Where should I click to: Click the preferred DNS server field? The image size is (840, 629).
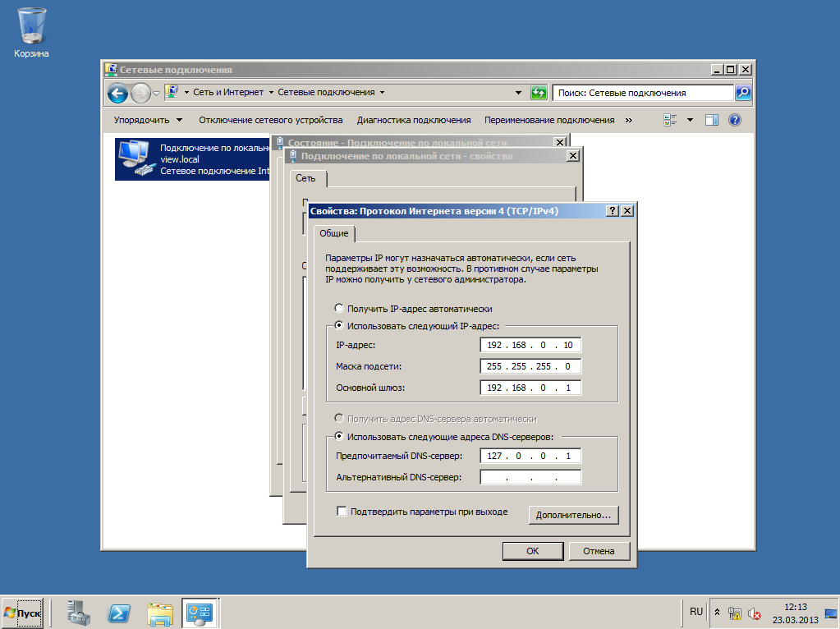(530, 456)
